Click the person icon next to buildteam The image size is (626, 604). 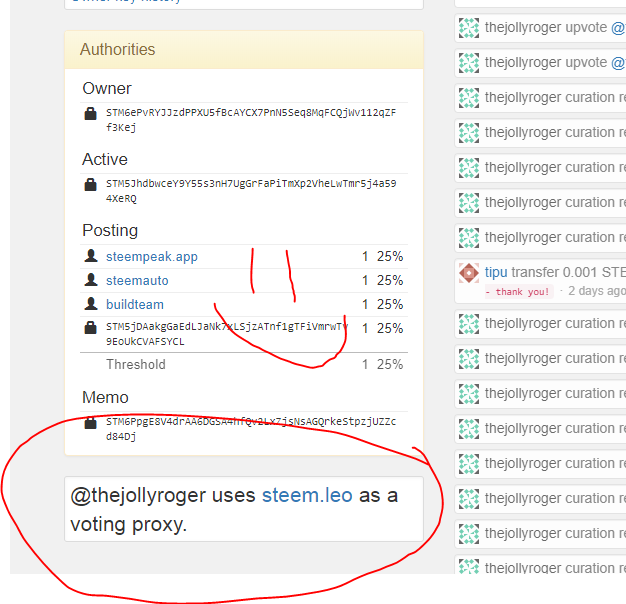click(x=91, y=304)
